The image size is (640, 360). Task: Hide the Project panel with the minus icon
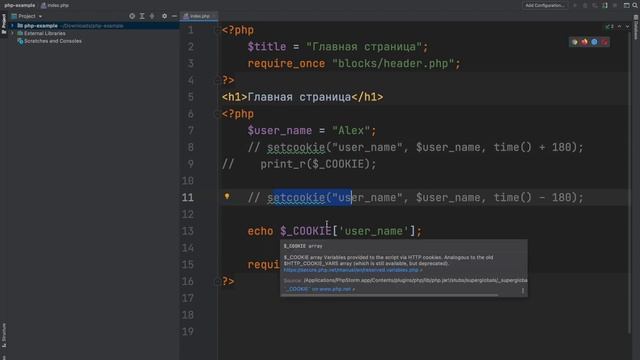point(174,16)
